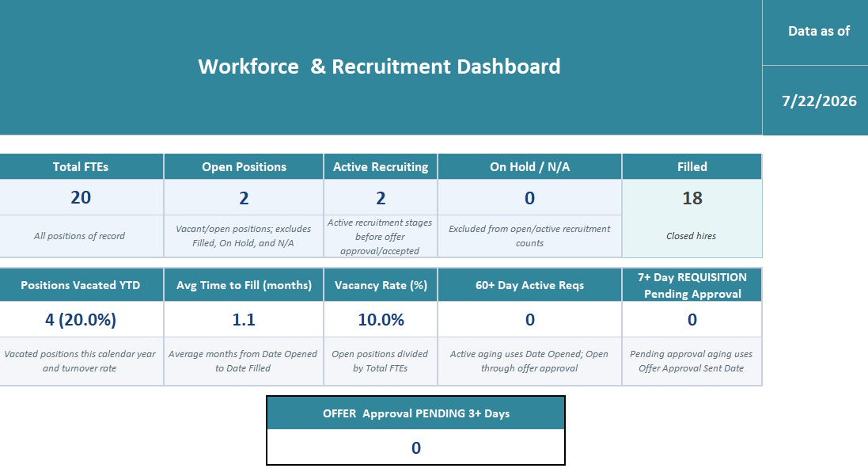Click OFFER Approval PENDING 3+ Days header

pos(415,413)
